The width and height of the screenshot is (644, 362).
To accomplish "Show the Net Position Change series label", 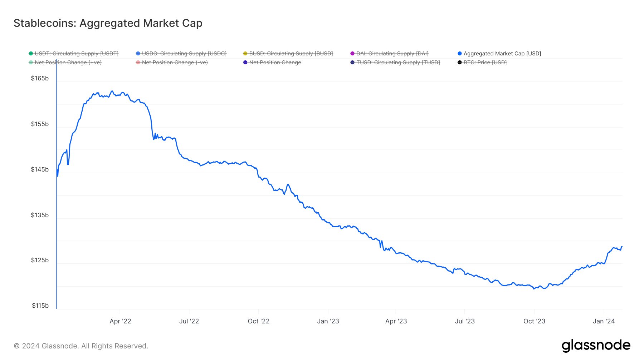I will point(275,63).
